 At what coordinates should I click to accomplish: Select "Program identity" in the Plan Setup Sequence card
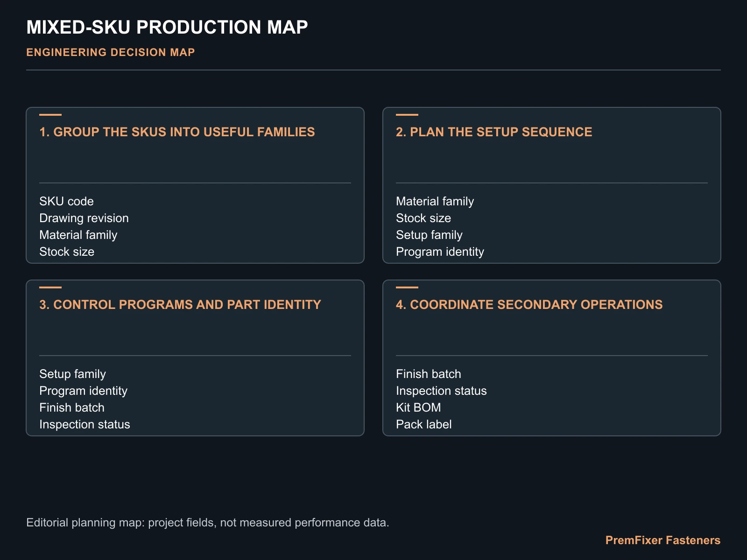tap(440, 252)
